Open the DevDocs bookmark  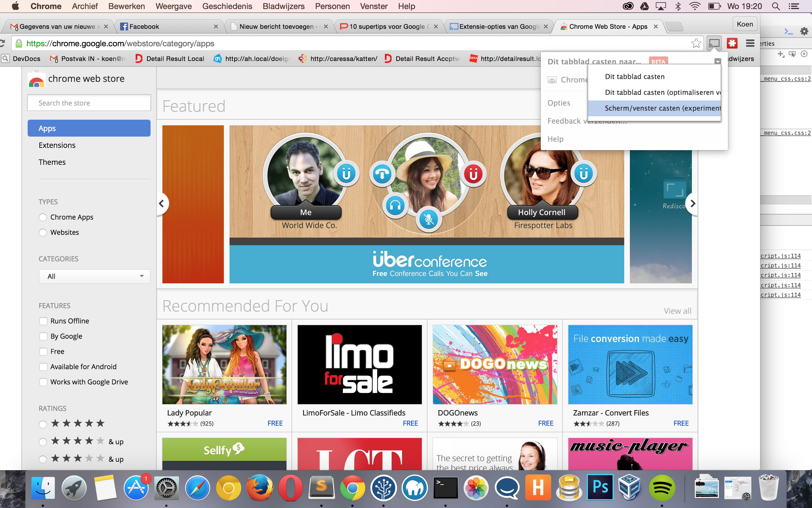21,59
